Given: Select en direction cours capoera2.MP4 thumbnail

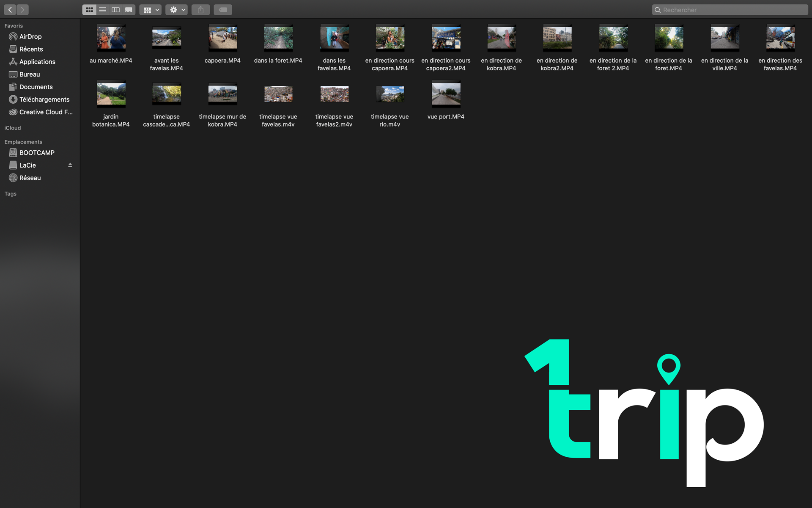Looking at the screenshot, I should (x=446, y=37).
